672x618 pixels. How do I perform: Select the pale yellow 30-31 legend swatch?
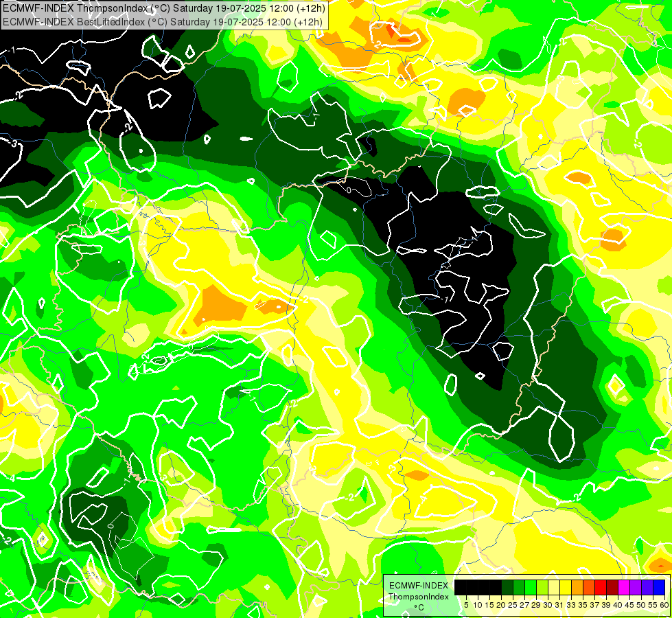click(554, 587)
